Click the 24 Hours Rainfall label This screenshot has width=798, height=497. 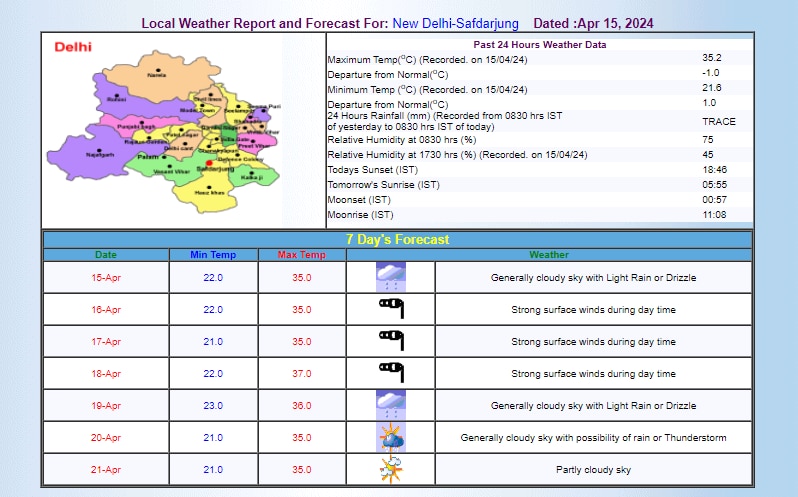(x=445, y=121)
